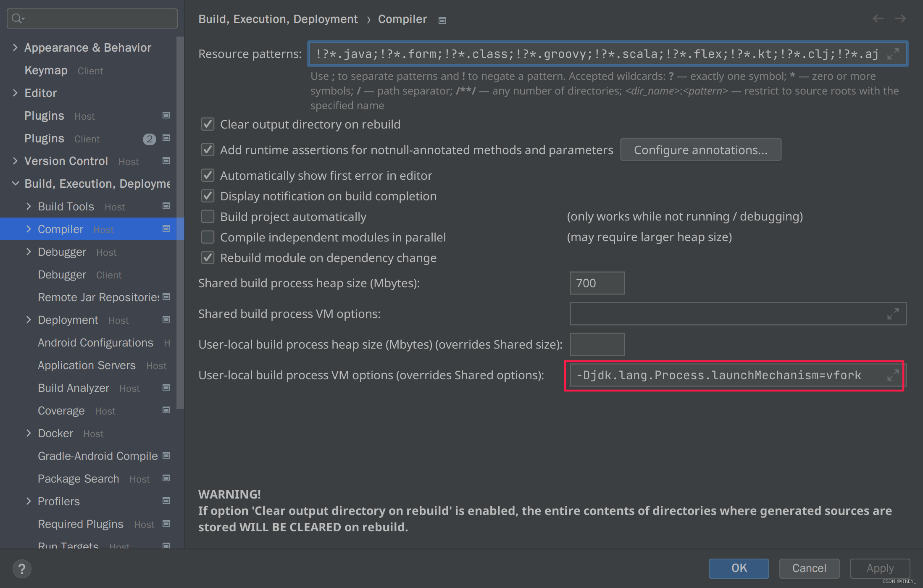
Task: Click the forward navigation arrow icon
Action: [901, 18]
